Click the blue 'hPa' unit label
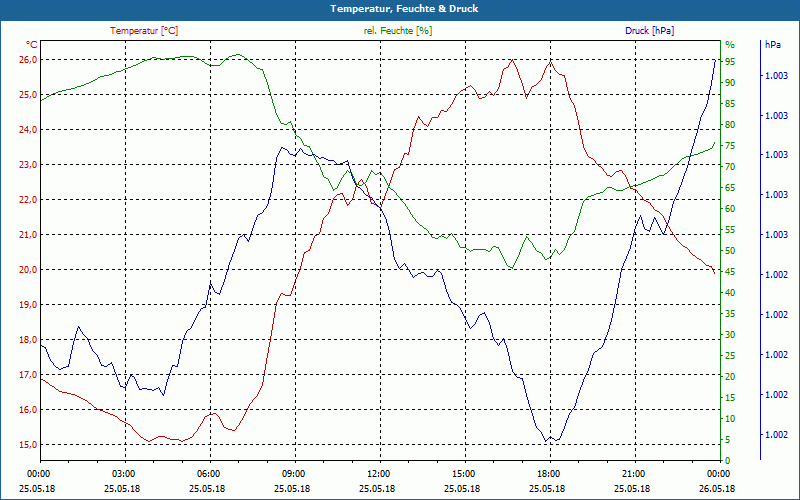800x500 pixels. pos(772,44)
